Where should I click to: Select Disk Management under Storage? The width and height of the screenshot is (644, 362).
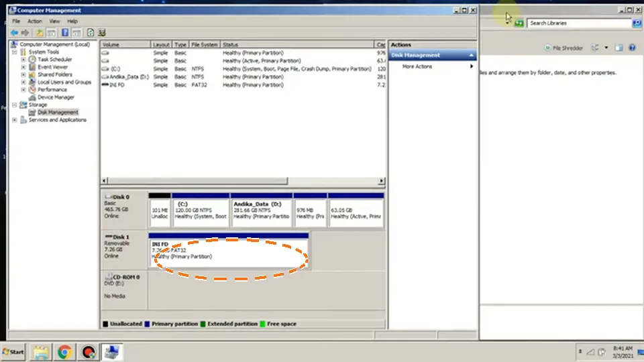pos(58,112)
